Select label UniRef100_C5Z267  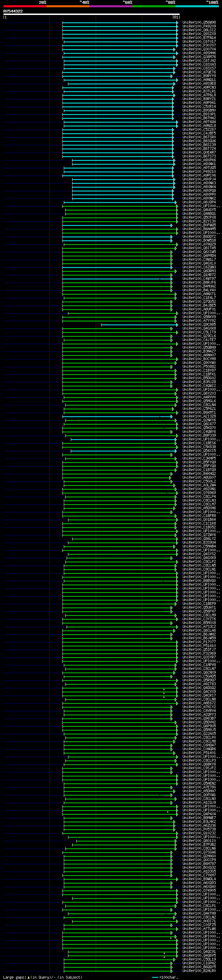(199, 129)
